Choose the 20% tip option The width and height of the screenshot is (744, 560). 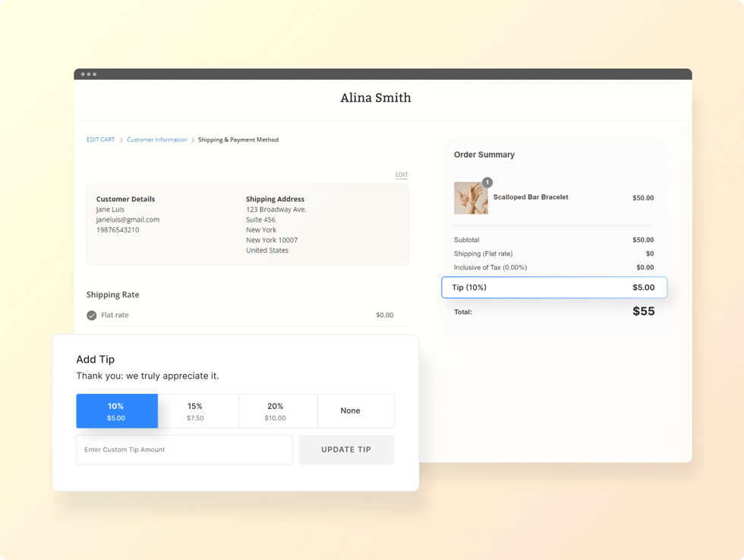[x=275, y=411]
